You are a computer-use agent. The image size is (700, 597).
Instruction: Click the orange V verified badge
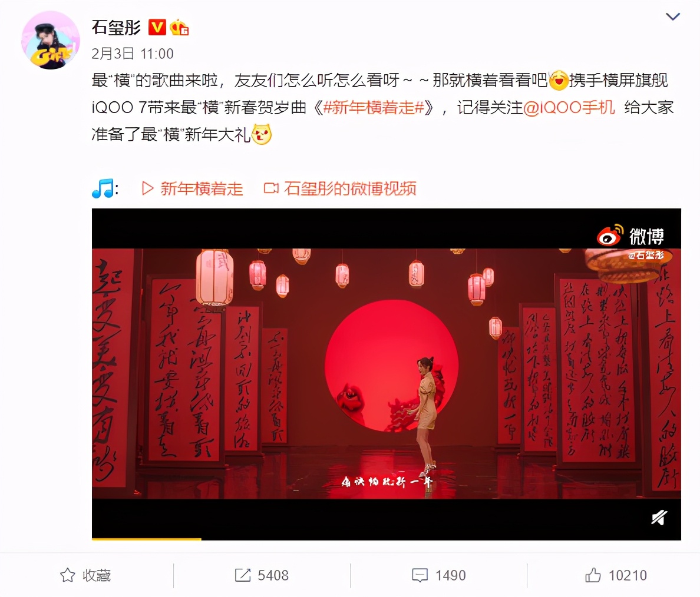[x=157, y=27]
